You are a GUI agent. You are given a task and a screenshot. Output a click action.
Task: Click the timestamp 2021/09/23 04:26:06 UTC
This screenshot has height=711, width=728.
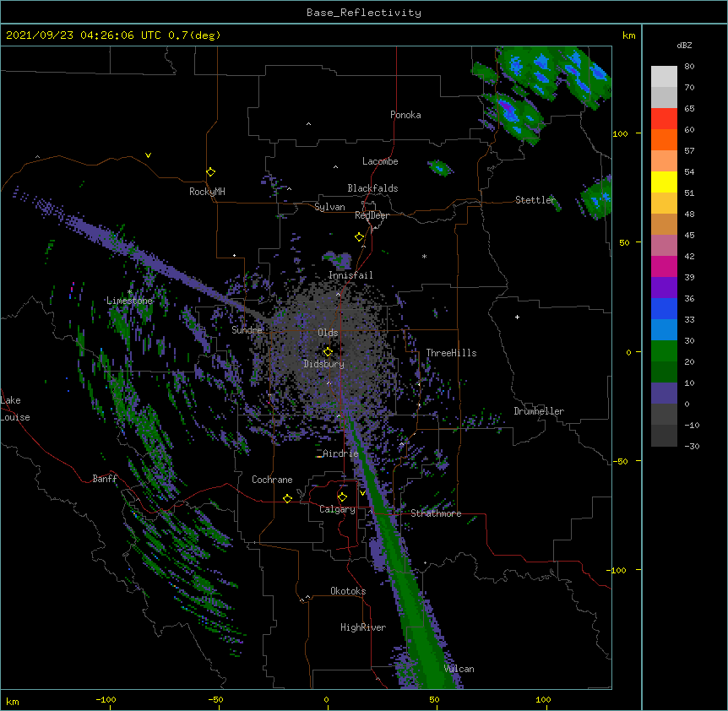(84, 35)
